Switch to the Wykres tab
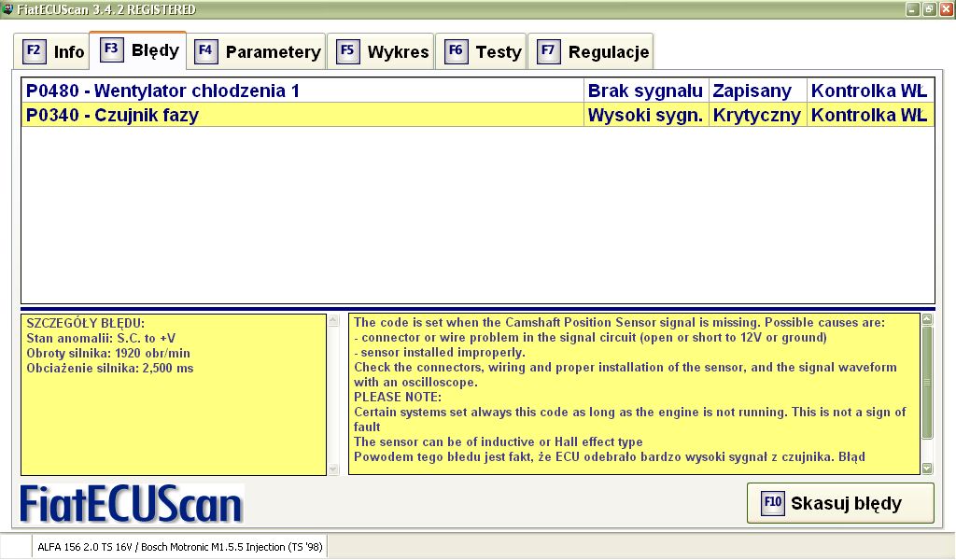 click(381, 51)
